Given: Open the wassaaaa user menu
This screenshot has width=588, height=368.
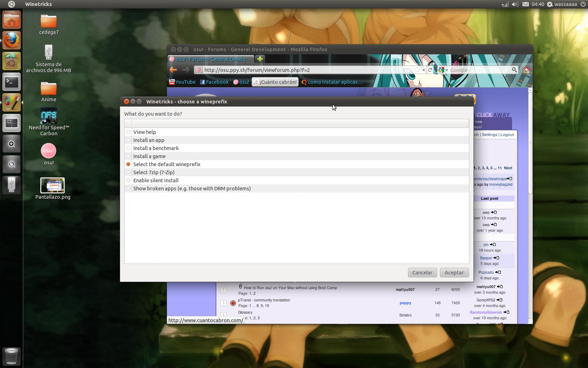Looking at the screenshot, I should pos(562,4).
